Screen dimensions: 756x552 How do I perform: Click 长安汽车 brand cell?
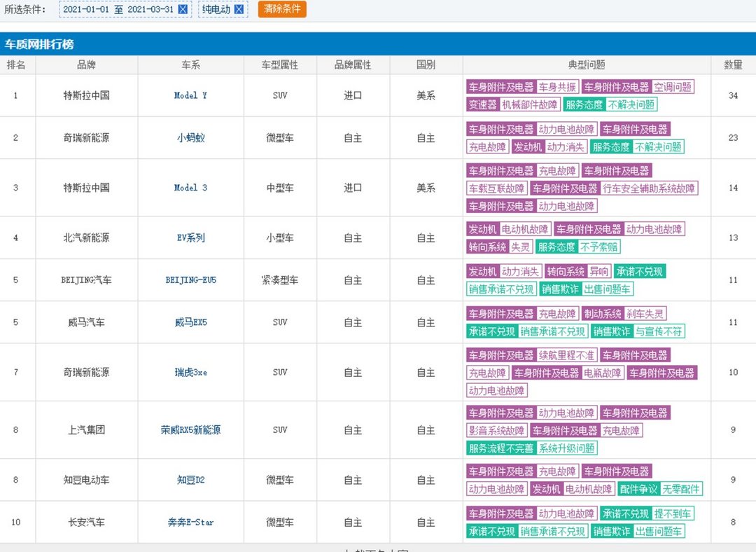(x=86, y=522)
